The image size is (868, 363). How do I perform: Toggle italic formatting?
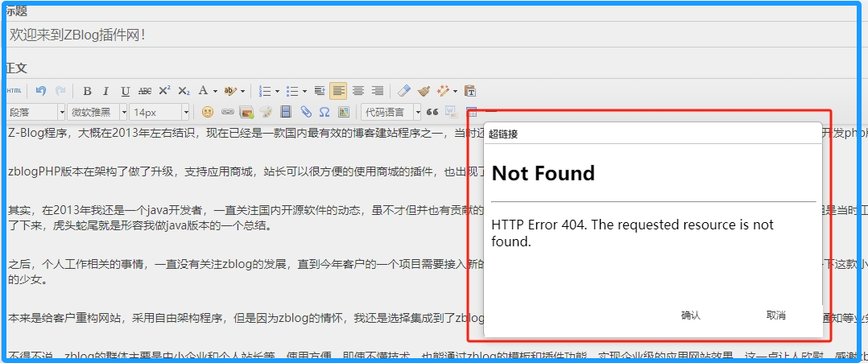[x=105, y=91]
